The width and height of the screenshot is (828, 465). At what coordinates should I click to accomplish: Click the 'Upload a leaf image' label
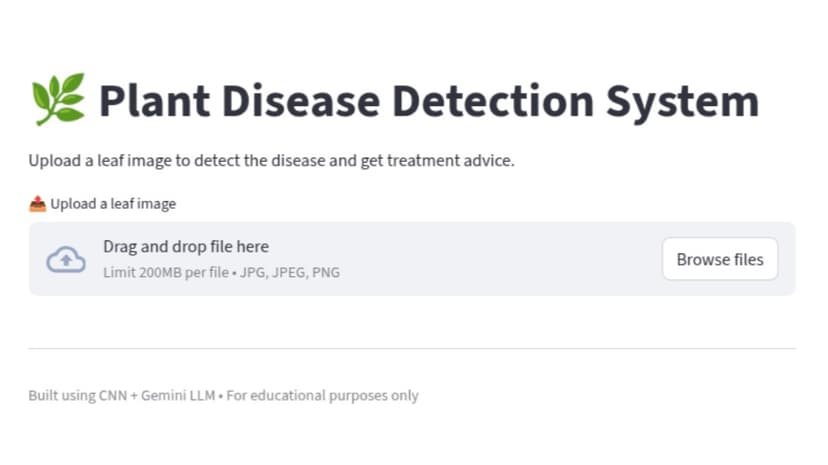tap(113, 204)
